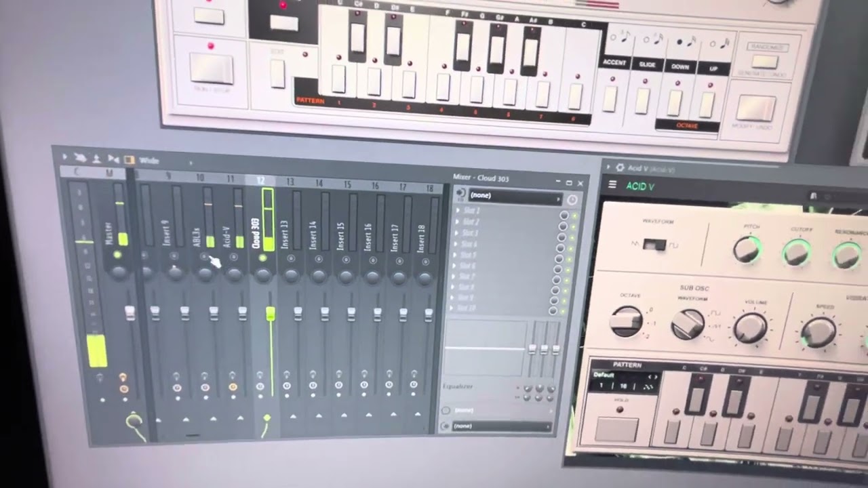Click the Acid V plugin gear icon
This screenshot has height=488, width=868.
(x=620, y=167)
